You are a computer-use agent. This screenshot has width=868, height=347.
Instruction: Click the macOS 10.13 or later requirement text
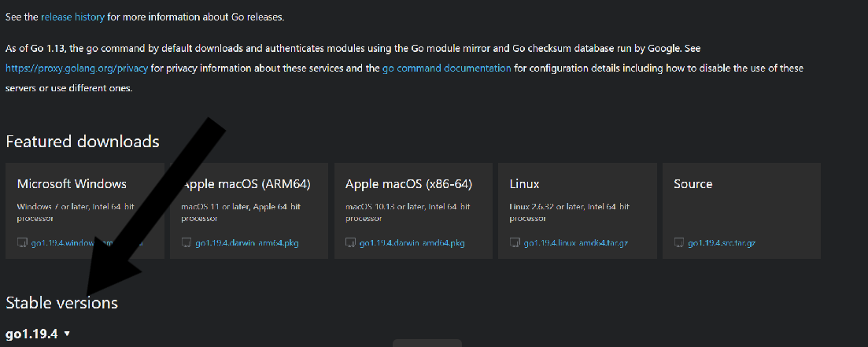click(408, 212)
